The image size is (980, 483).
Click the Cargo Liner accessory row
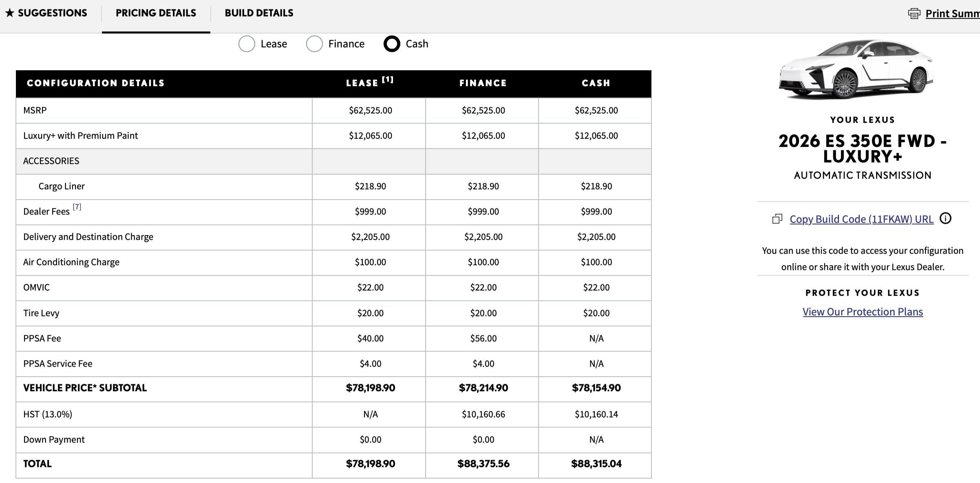tap(62, 186)
